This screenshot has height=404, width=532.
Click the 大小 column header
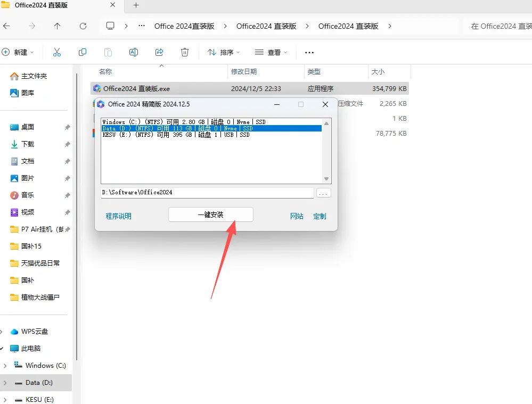pyautogui.click(x=378, y=71)
